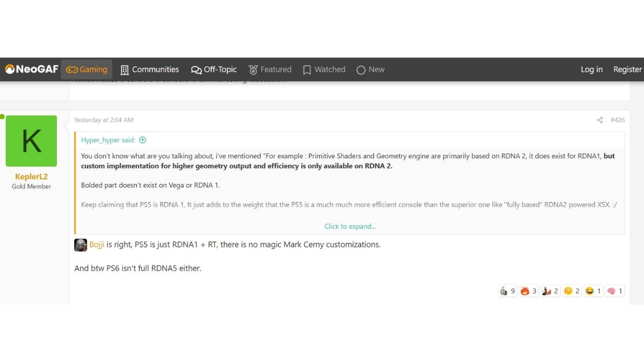Click the Gold Member title text
Image resolution: width=644 pixels, height=362 pixels.
(x=31, y=187)
